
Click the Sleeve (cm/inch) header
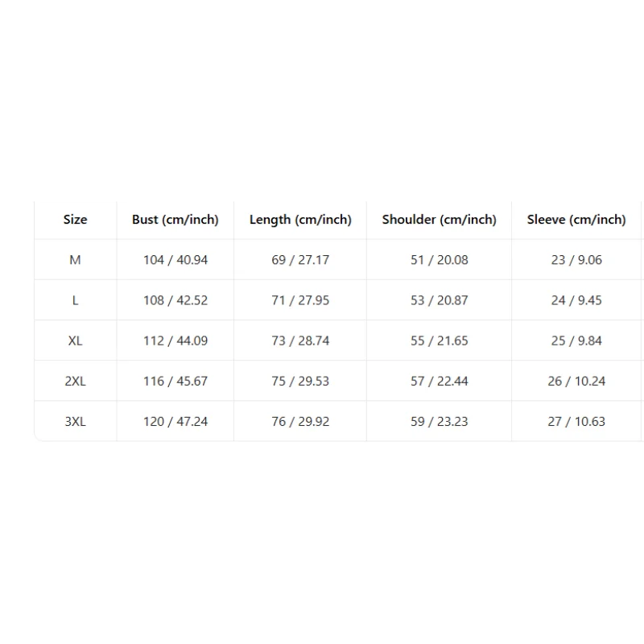(x=576, y=220)
